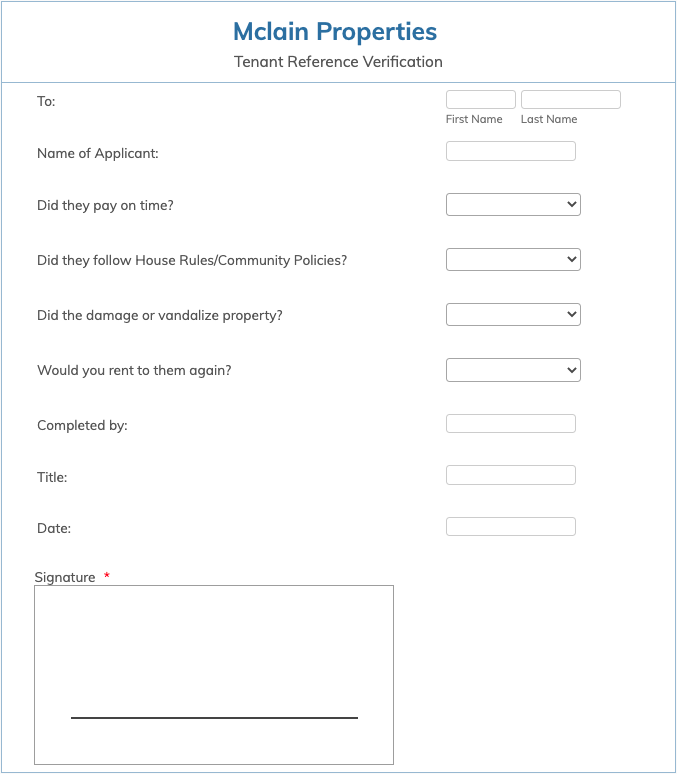Click the 'Completed by:' label
The width and height of the screenshot is (677, 774).
[x=82, y=426]
